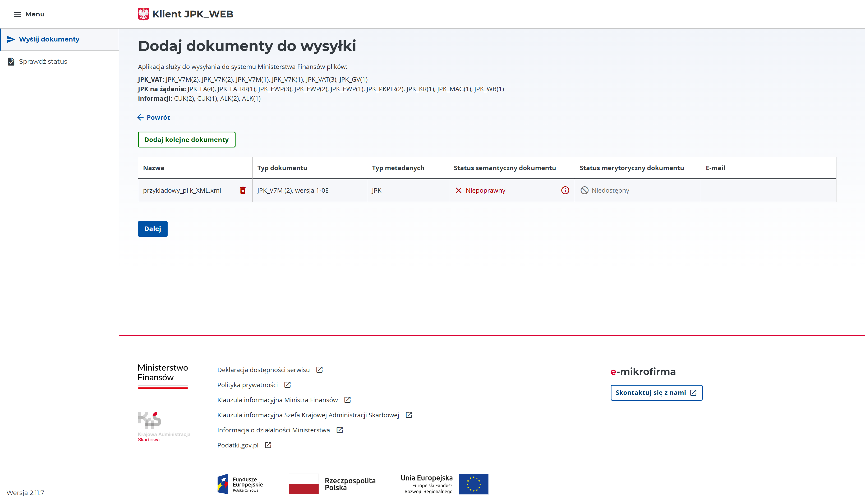Click the prohibited circle icon before Niedostępny
This screenshot has height=504, width=865.
coord(584,190)
